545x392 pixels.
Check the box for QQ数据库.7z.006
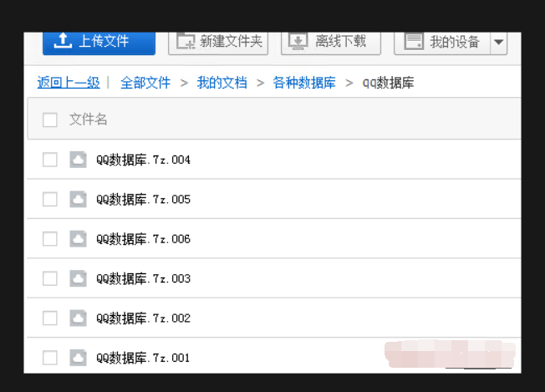[49, 239]
